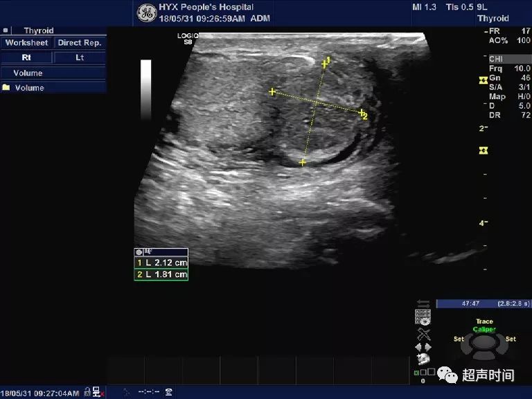Open the Worksheet tab
Image resolution: width=532 pixels, height=399 pixels.
26,43
